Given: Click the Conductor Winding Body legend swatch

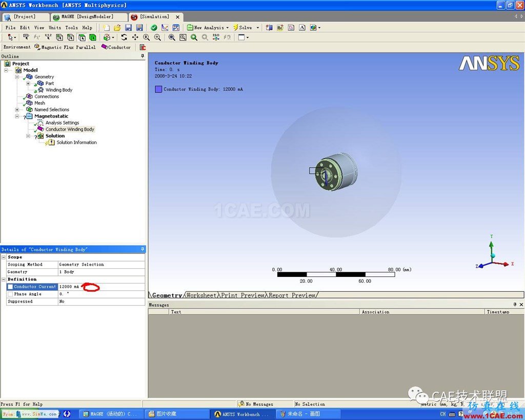Looking at the screenshot, I should click(x=158, y=89).
